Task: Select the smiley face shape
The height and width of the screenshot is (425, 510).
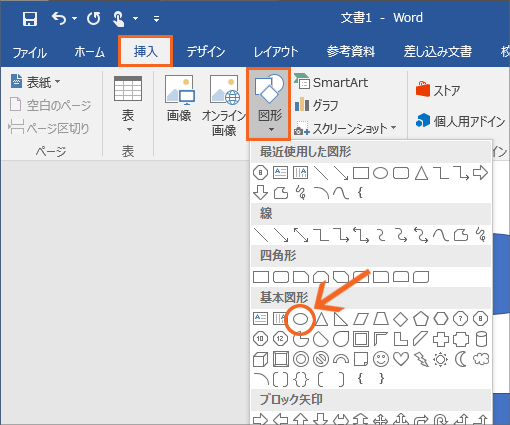Action: pyautogui.click(x=381, y=359)
